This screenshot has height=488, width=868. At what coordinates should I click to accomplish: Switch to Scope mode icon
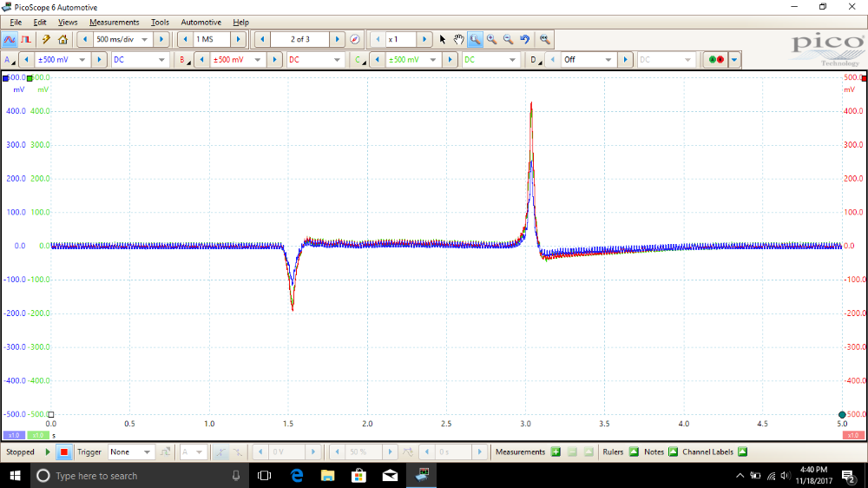tap(10, 39)
